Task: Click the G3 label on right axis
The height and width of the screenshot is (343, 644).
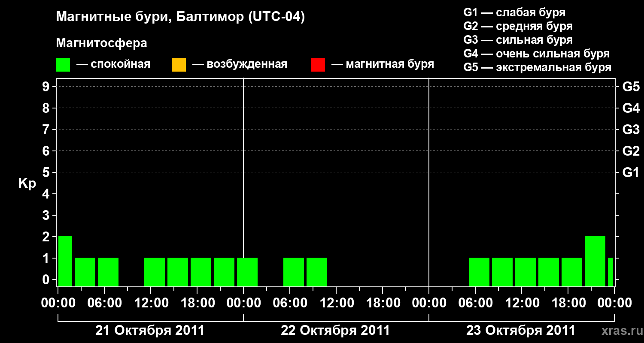Action: coord(631,129)
